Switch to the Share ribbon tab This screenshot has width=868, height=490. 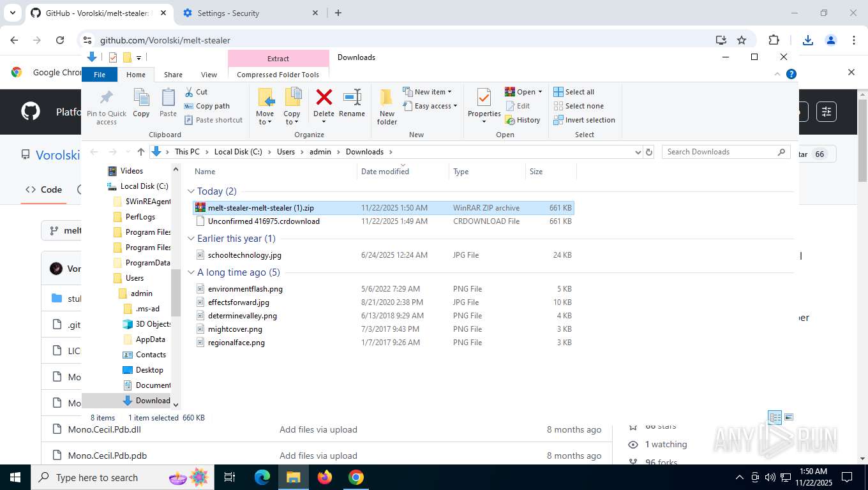(x=173, y=75)
